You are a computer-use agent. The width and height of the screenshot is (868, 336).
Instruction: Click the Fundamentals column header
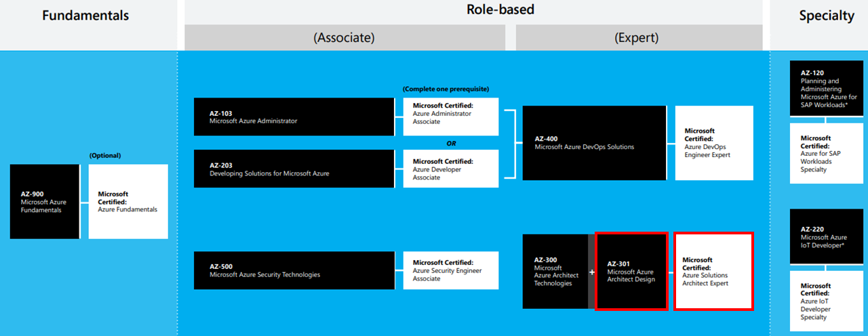point(85,15)
